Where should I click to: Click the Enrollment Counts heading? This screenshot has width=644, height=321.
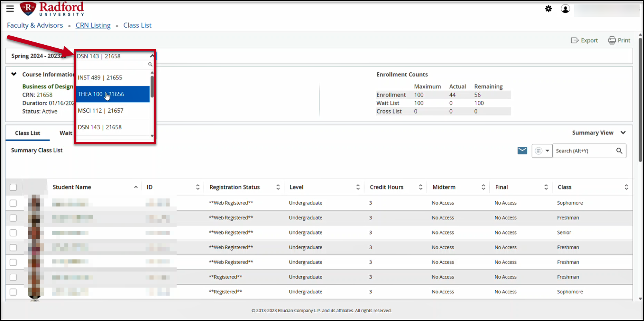pos(402,74)
